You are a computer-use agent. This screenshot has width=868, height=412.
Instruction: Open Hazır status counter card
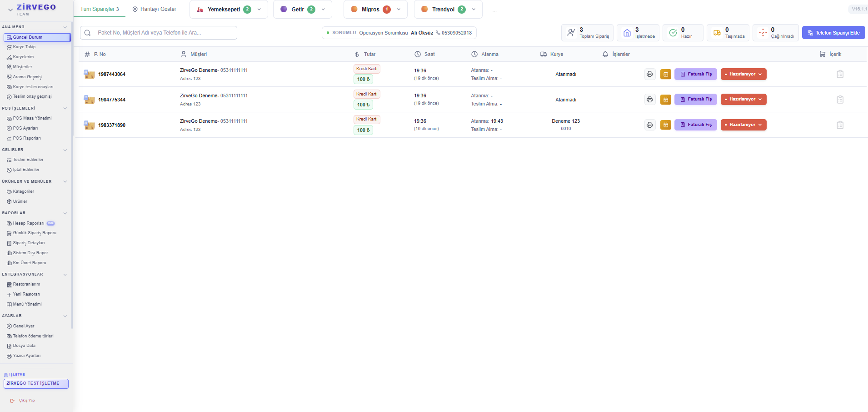click(683, 33)
